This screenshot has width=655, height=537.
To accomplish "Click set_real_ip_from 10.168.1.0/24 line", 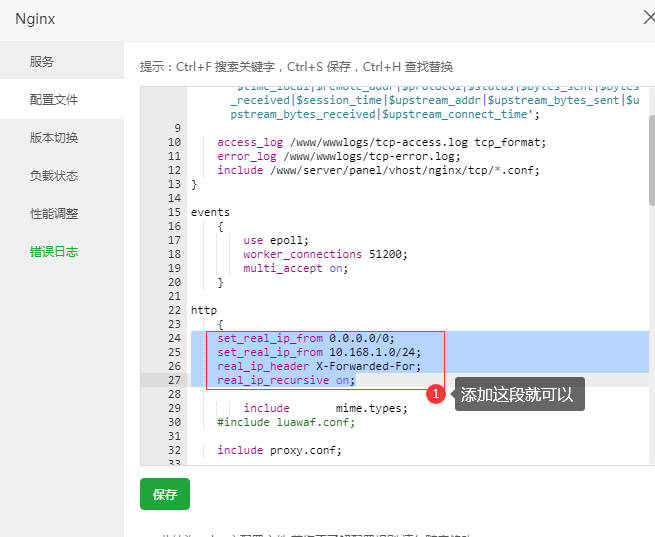I will pyautogui.click(x=319, y=352).
